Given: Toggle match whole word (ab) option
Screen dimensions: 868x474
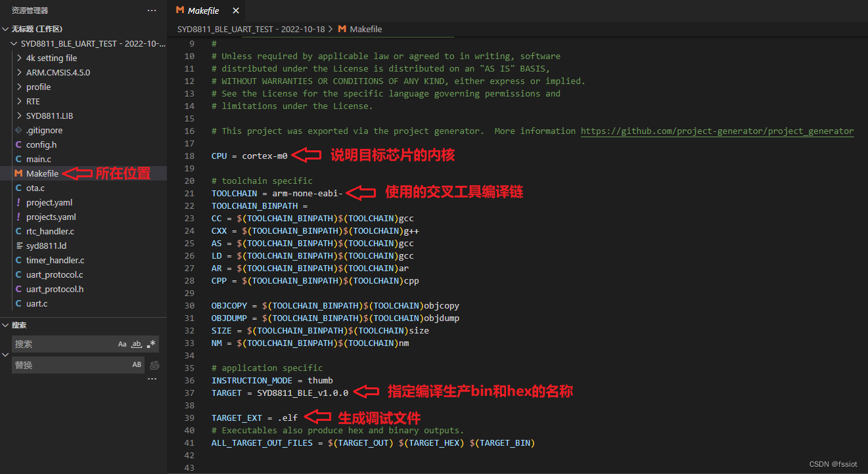Looking at the screenshot, I should (137, 344).
